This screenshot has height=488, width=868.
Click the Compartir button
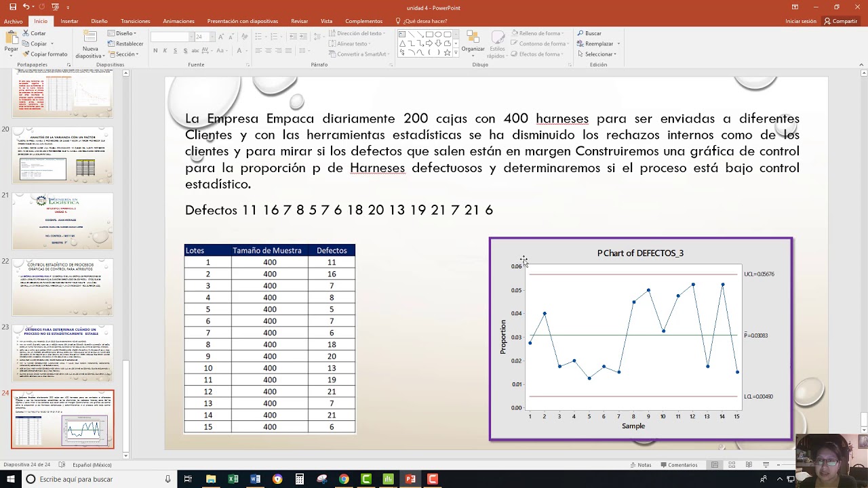[x=841, y=21]
